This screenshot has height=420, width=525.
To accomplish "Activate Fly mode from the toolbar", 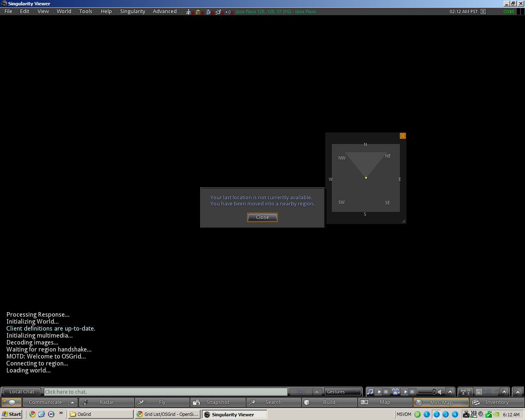I will 162,402.
